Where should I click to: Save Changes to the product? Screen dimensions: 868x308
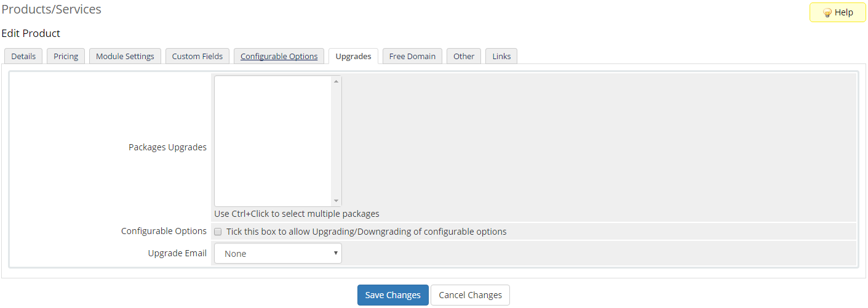[x=393, y=295]
